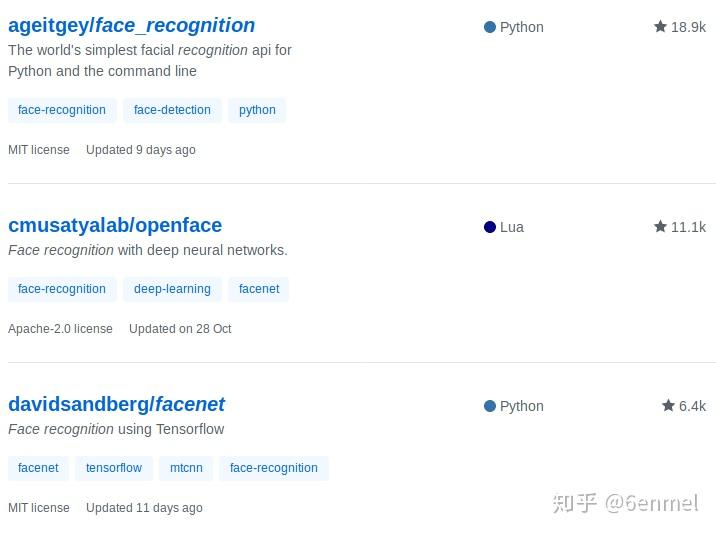Click dark blue Lua language dot
The height and width of the screenshot is (533, 716).
(490, 227)
